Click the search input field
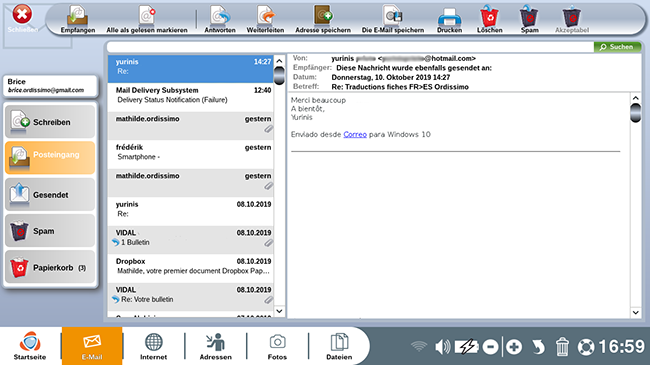Screen dimensions: 650x365 pos(350,47)
